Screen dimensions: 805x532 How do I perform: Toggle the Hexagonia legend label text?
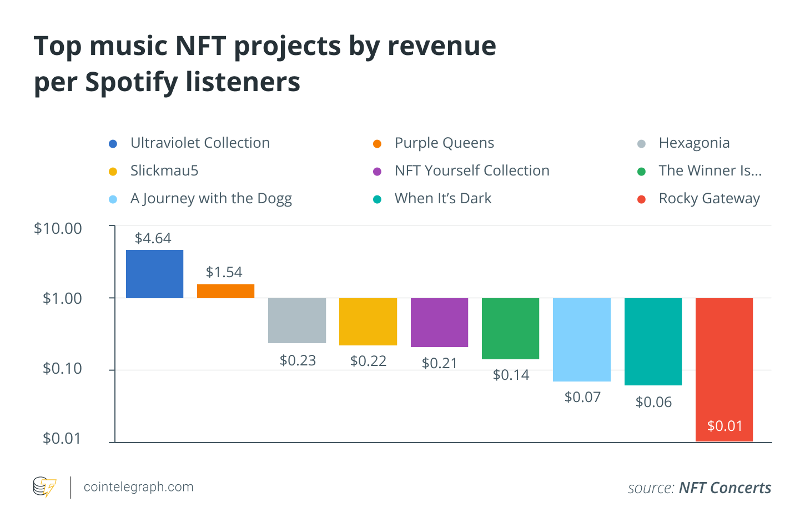(x=694, y=143)
